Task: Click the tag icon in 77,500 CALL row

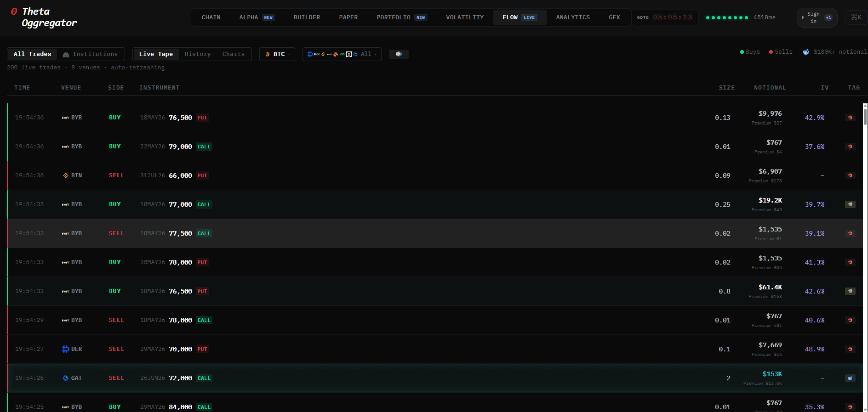Action: click(850, 233)
